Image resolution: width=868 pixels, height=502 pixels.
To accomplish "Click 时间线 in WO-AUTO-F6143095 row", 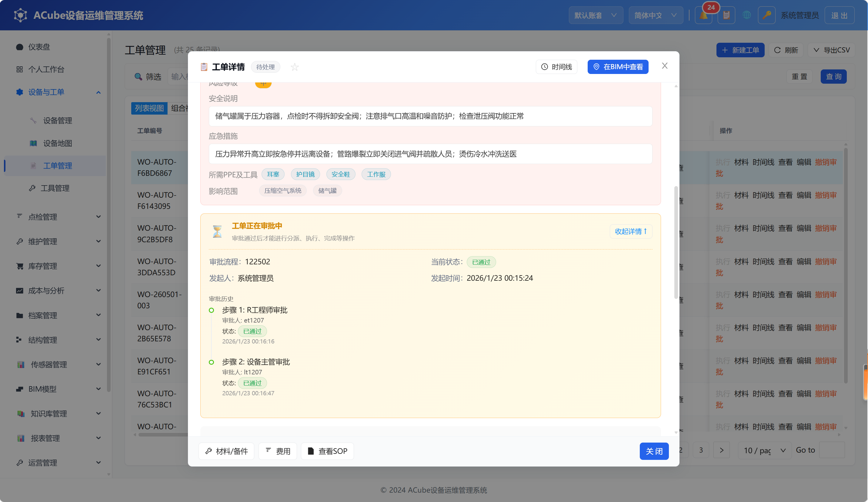I will click(763, 195).
